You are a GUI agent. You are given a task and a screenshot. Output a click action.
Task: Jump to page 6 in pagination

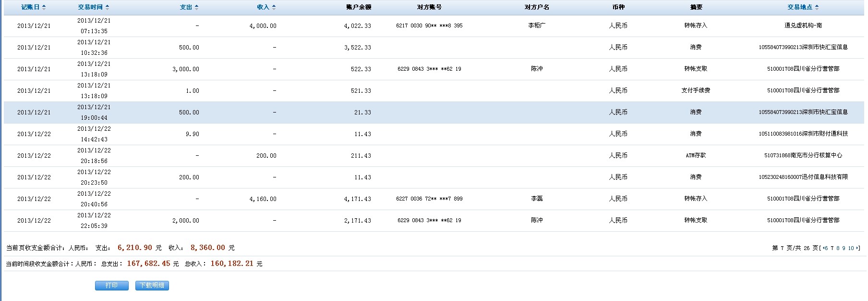(826, 248)
